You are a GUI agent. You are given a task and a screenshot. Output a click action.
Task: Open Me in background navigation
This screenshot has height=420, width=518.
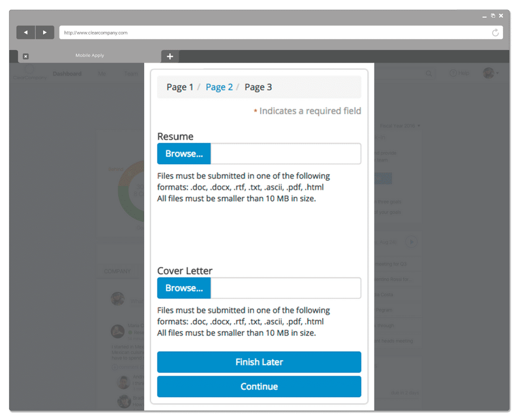pyautogui.click(x=102, y=73)
